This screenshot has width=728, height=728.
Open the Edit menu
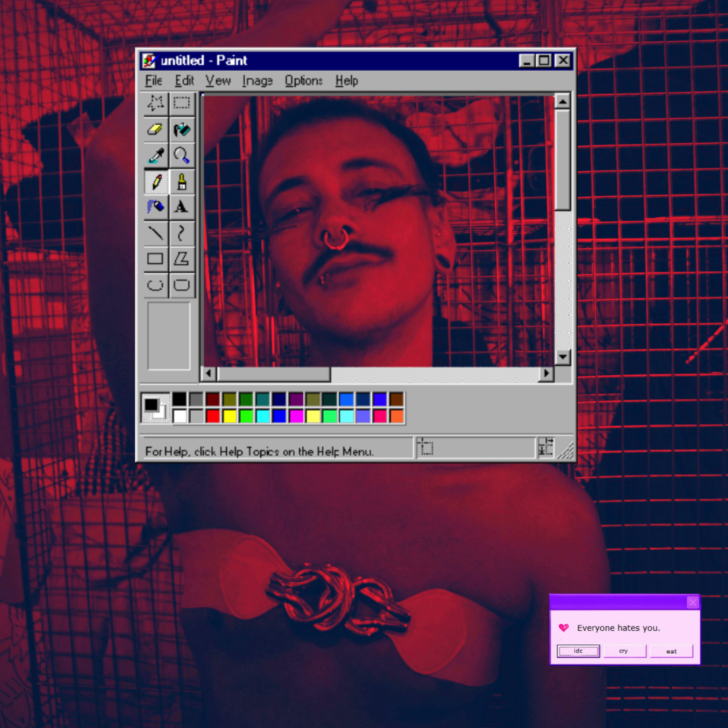coord(184,81)
